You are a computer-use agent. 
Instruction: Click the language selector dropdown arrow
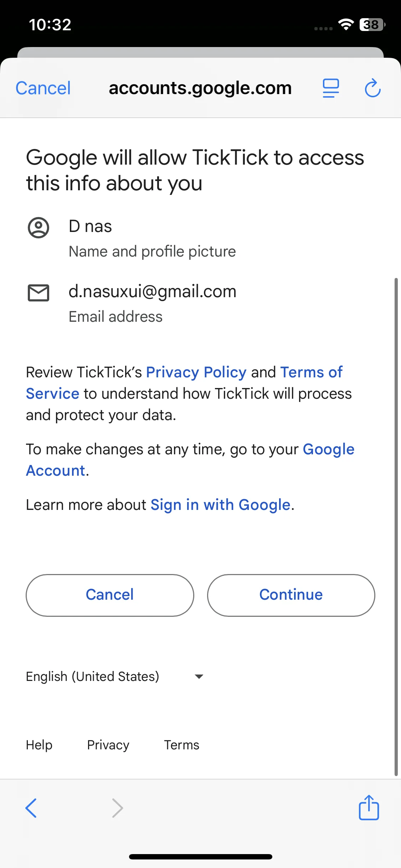[199, 676]
